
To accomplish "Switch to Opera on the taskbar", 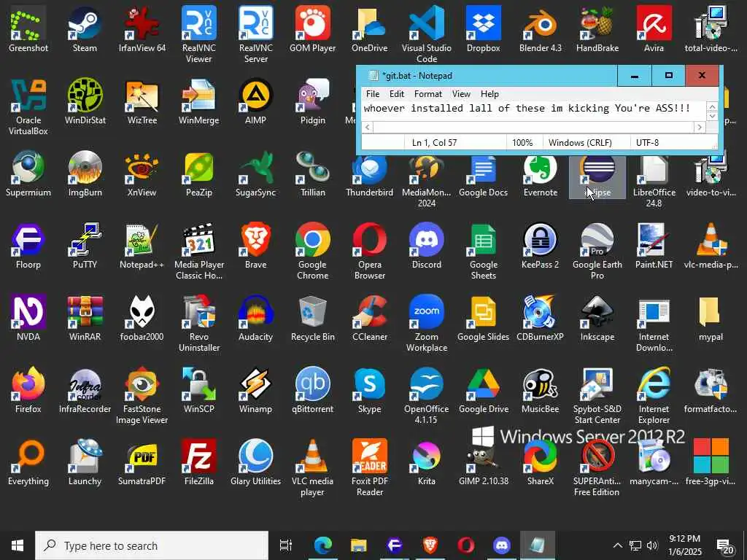I will coord(465,545).
